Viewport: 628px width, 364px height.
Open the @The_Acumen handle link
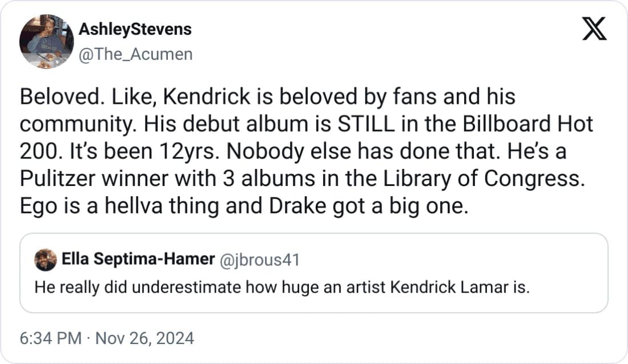tap(135, 54)
